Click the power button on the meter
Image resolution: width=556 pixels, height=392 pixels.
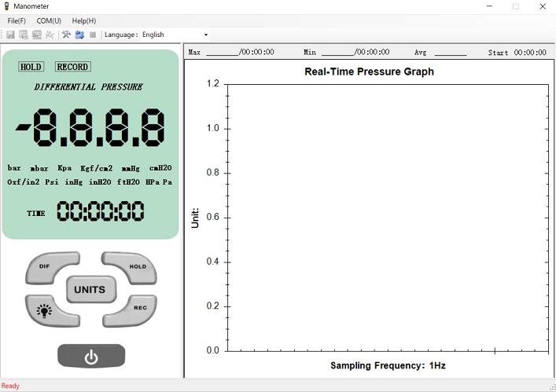click(x=91, y=356)
